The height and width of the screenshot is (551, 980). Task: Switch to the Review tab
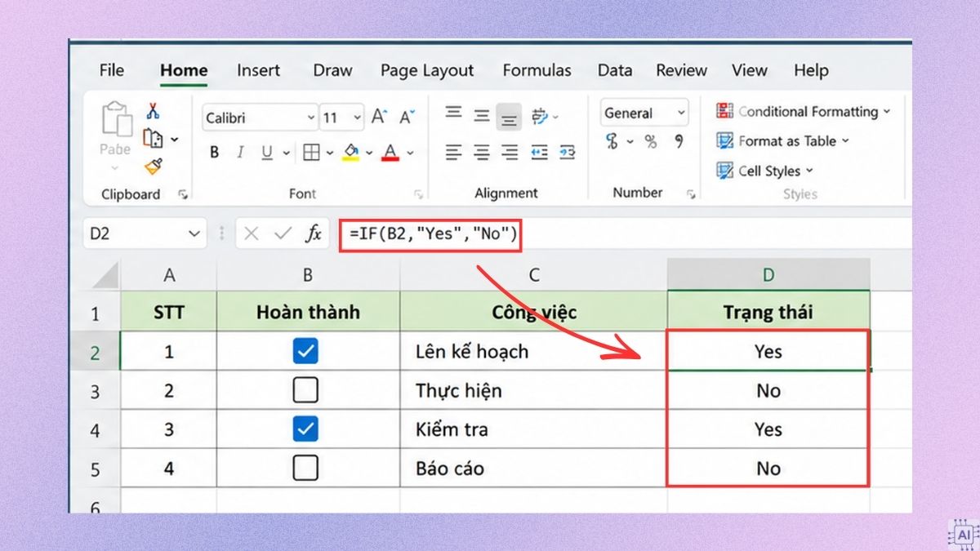click(681, 70)
